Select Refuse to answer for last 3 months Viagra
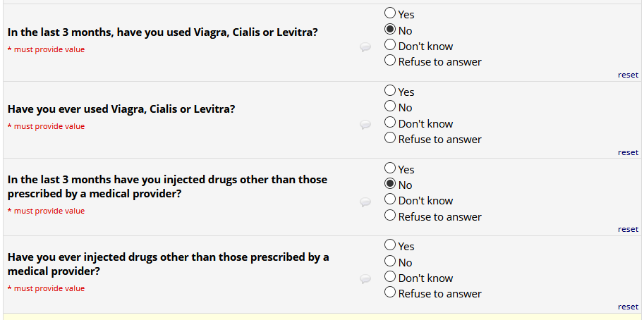This screenshot has width=644, height=320. 390,61
